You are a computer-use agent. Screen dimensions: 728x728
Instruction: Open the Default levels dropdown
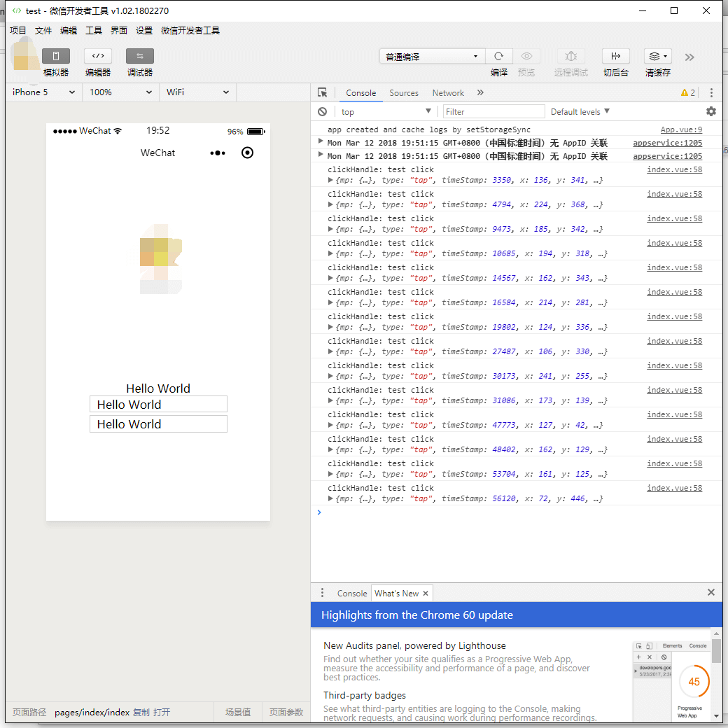(x=580, y=112)
